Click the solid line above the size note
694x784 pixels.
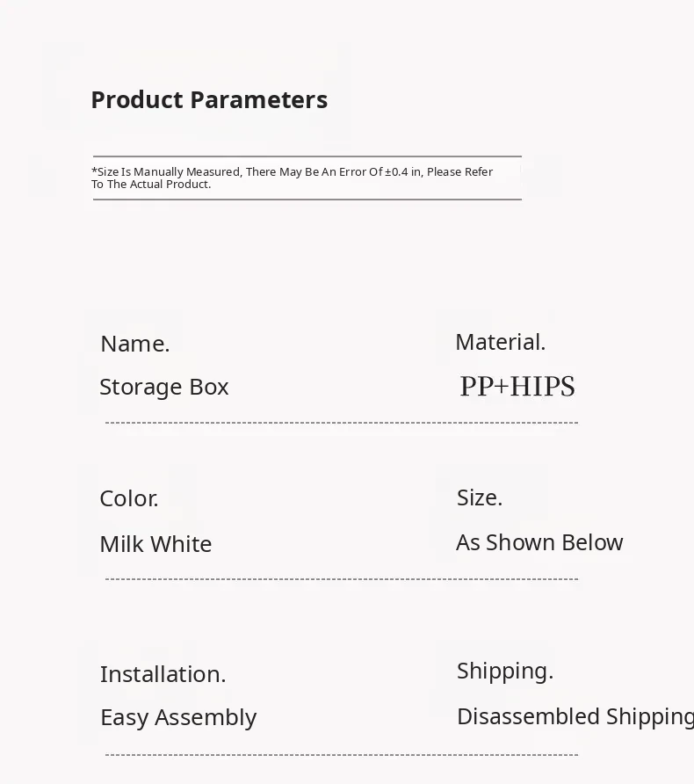[307, 156]
